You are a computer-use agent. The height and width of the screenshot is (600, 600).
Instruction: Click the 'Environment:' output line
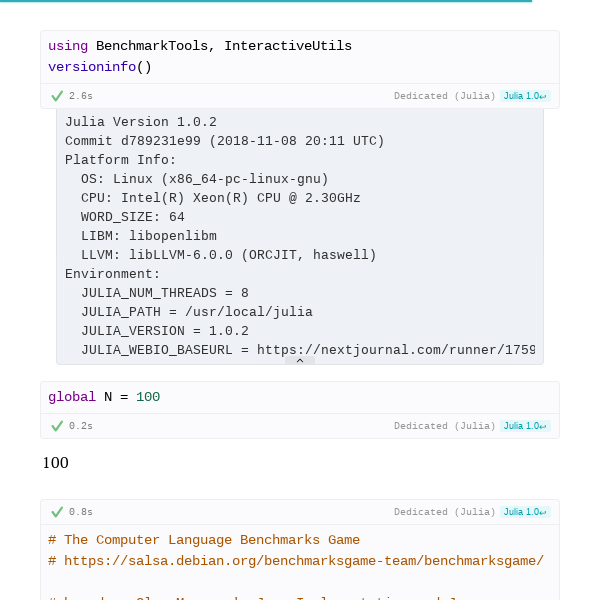coord(112,274)
